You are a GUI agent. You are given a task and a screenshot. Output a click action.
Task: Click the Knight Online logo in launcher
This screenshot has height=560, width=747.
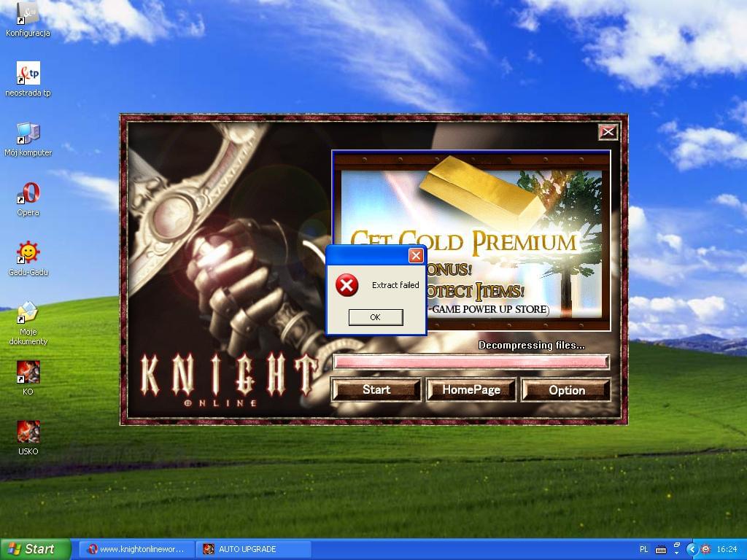point(228,381)
